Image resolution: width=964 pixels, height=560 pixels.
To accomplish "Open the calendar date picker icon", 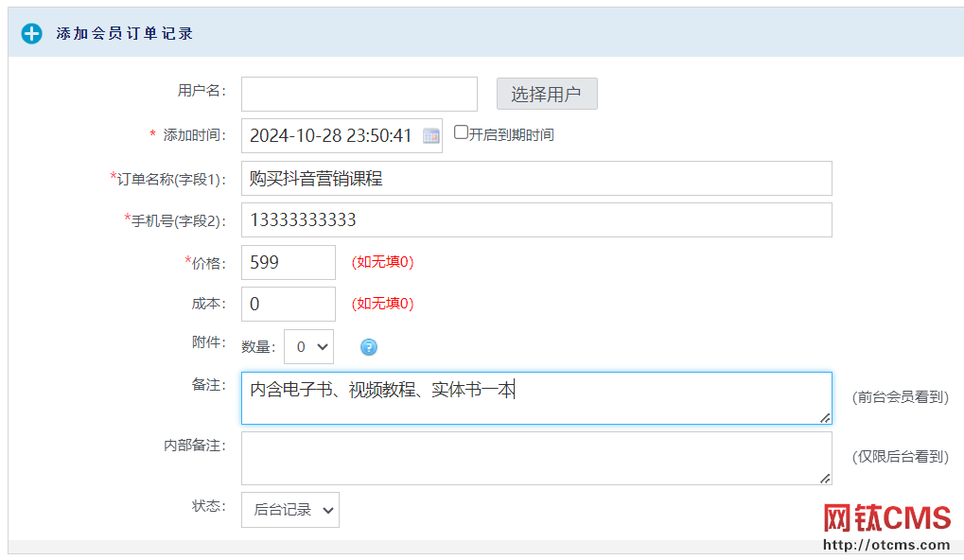I will click(x=430, y=134).
